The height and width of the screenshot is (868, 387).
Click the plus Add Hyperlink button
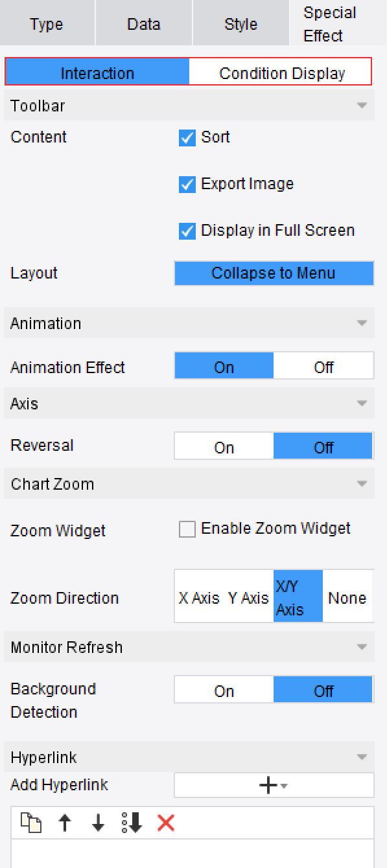274,785
